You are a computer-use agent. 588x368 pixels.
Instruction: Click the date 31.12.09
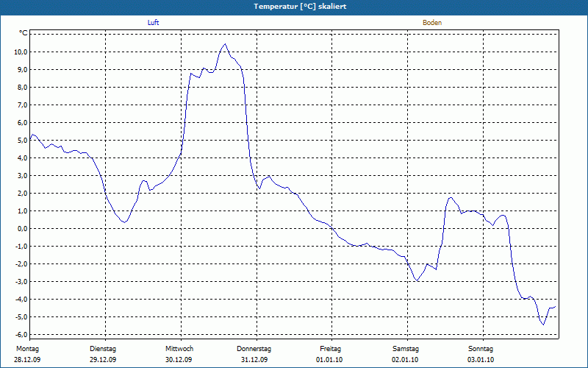tap(254, 360)
